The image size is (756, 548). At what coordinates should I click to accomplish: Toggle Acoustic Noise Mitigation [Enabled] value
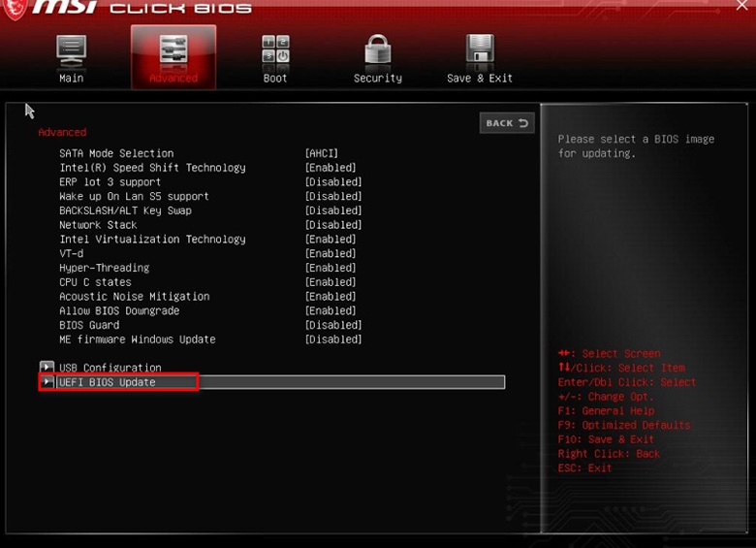click(x=331, y=296)
